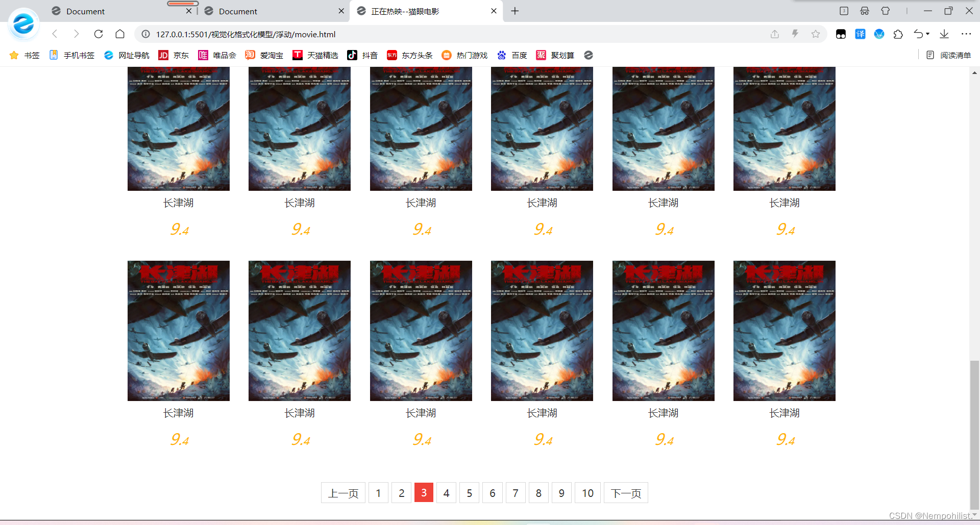The width and height of the screenshot is (980, 525).
Task: Click the browser forward arrow
Action: 76,34
